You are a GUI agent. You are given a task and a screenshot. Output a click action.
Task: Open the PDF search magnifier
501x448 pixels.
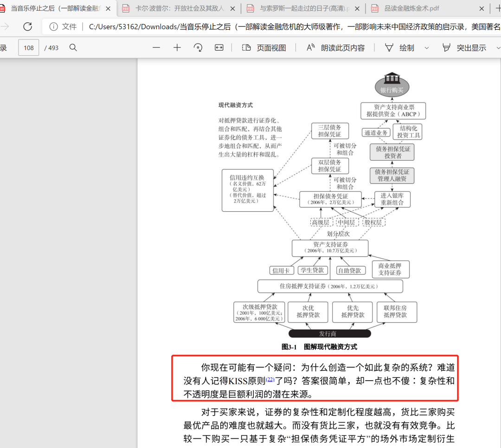pos(73,48)
